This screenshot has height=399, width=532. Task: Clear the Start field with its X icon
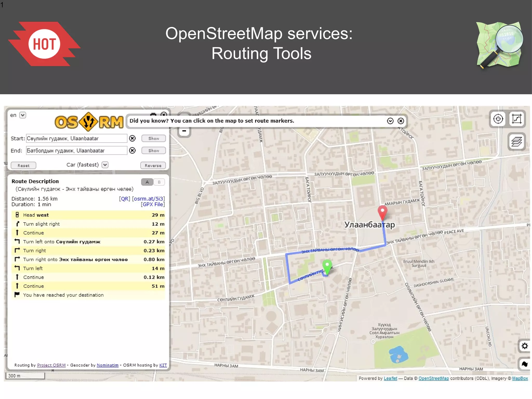pyautogui.click(x=132, y=138)
